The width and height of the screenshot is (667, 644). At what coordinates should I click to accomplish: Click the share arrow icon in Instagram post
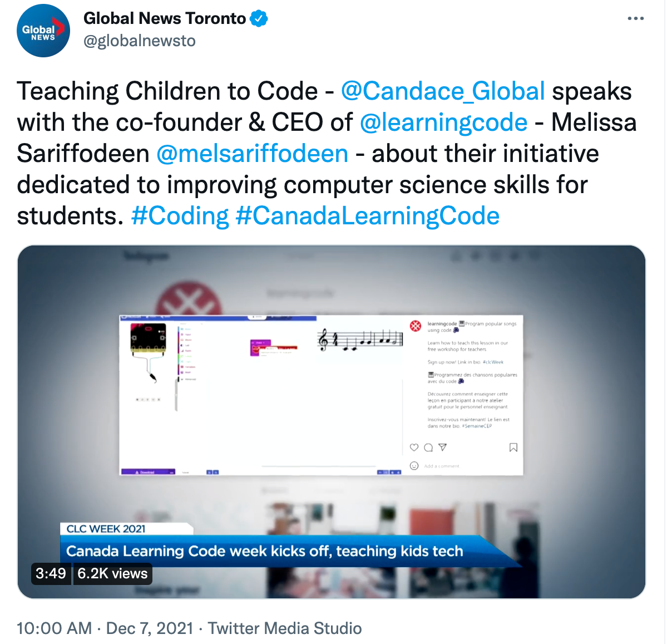pyautogui.click(x=442, y=447)
